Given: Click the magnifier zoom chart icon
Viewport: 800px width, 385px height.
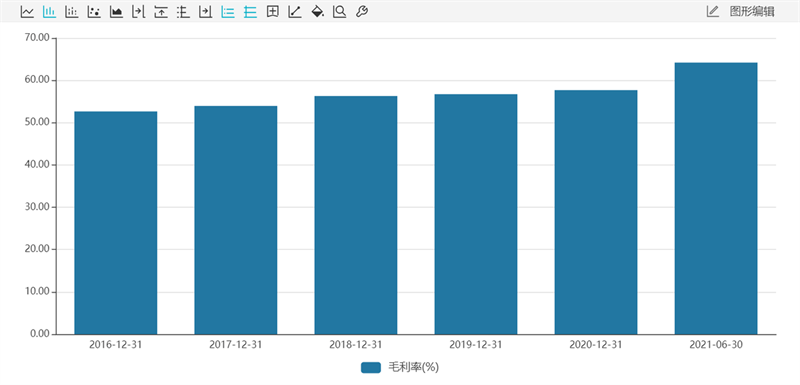Looking at the screenshot, I should [x=339, y=12].
